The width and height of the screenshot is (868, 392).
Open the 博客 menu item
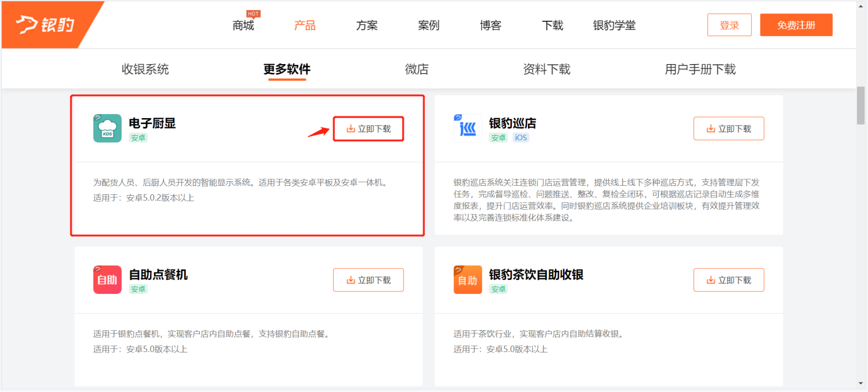[x=490, y=26]
